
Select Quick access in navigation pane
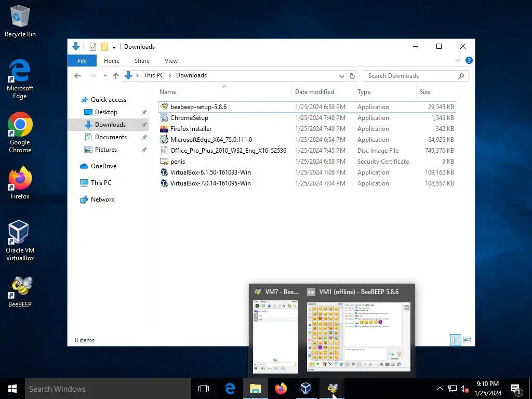point(108,99)
